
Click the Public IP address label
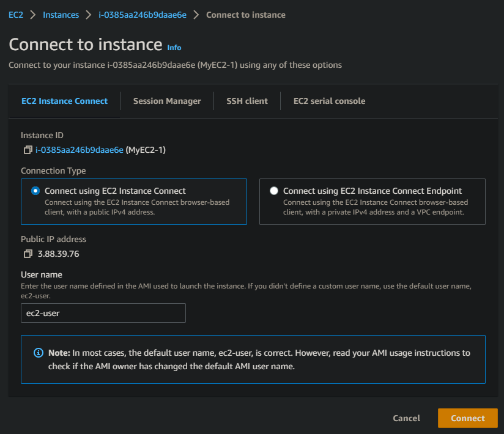(x=53, y=239)
